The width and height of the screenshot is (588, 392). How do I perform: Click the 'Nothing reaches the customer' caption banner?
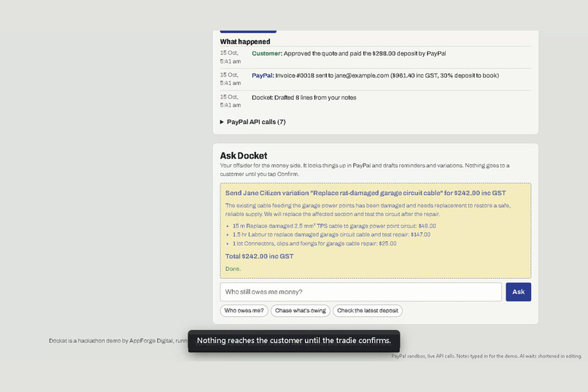point(294,341)
